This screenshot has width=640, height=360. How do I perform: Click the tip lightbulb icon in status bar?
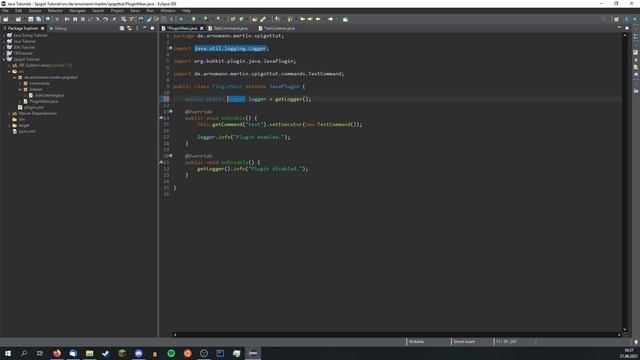pyautogui.click(x=636, y=342)
